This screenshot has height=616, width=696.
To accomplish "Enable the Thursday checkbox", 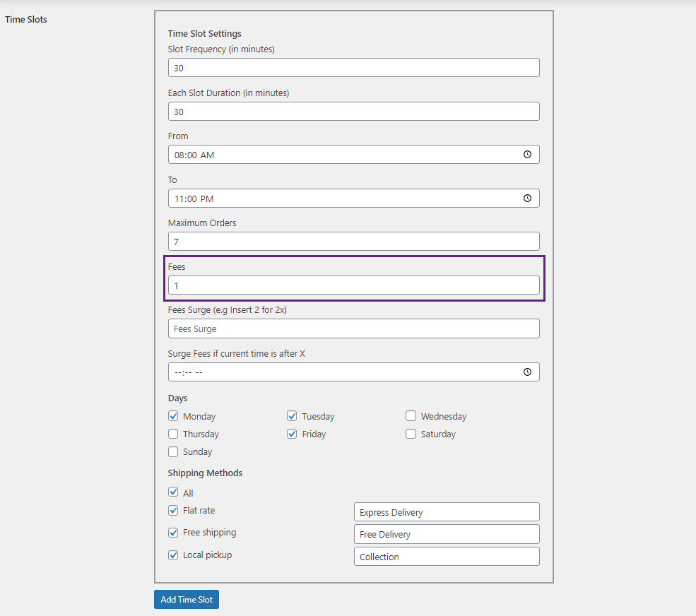I will point(173,434).
